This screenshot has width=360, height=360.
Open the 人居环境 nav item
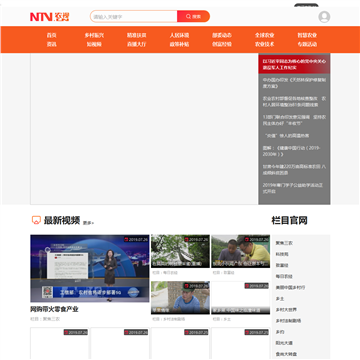pyautogui.click(x=179, y=35)
